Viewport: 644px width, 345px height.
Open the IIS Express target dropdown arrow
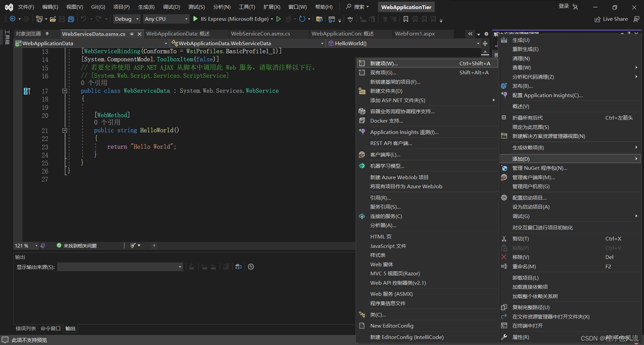pos(272,19)
